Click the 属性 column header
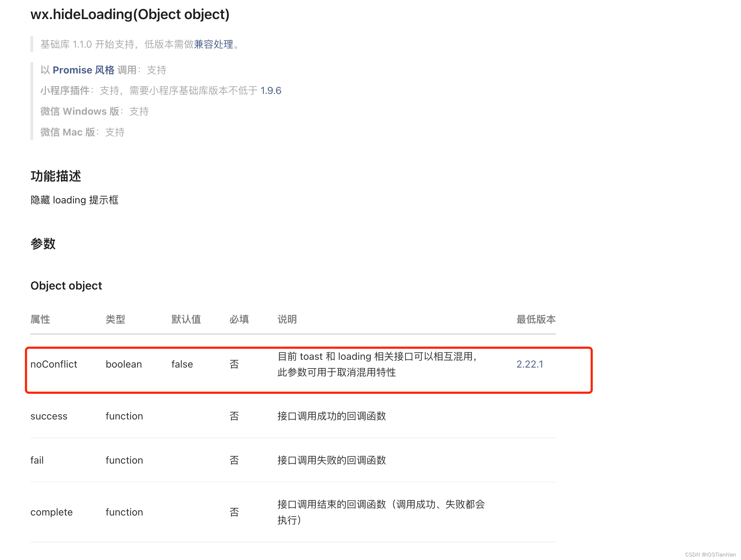This screenshot has height=560, width=741. pyautogui.click(x=40, y=320)
